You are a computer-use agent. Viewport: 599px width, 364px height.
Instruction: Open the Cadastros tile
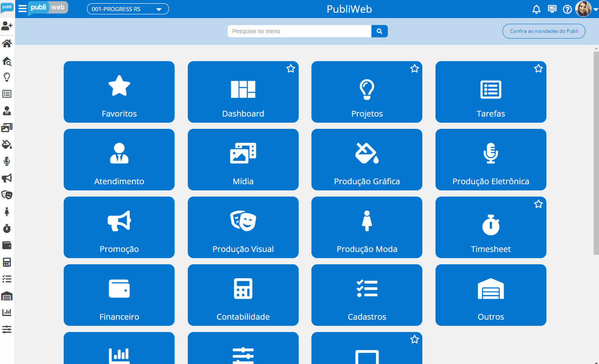coord(367,295)
